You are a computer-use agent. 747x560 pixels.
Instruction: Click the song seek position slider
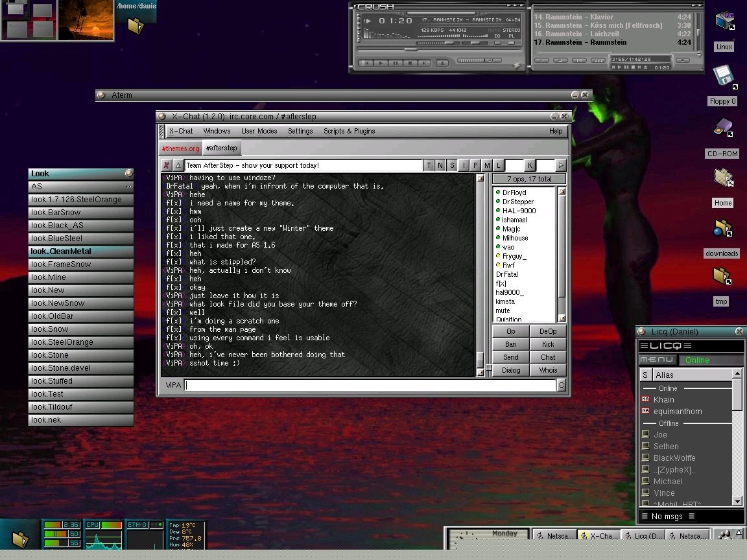[x=410, y=49]
